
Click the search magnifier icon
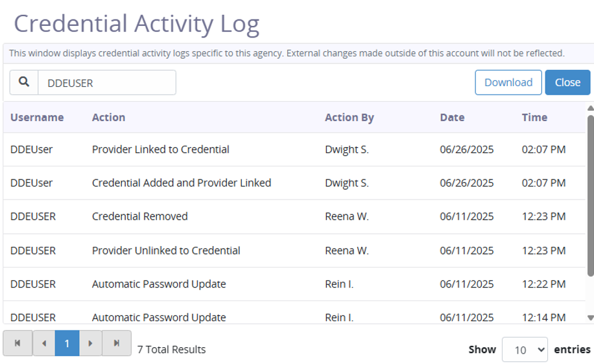24,82
